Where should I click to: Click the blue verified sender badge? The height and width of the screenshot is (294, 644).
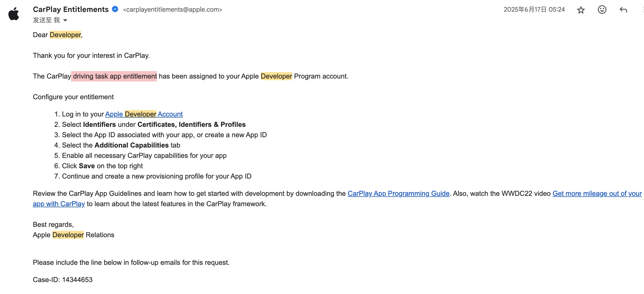(x=115, y=9)
